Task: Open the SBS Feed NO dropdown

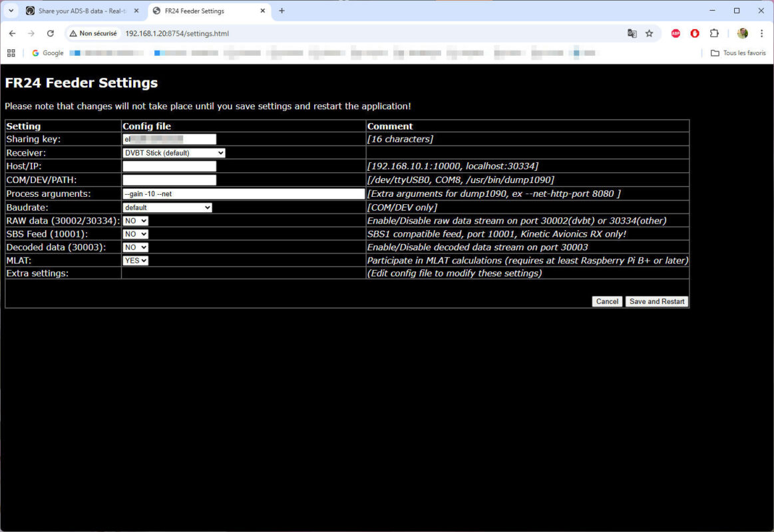Action: click(135, 234)
